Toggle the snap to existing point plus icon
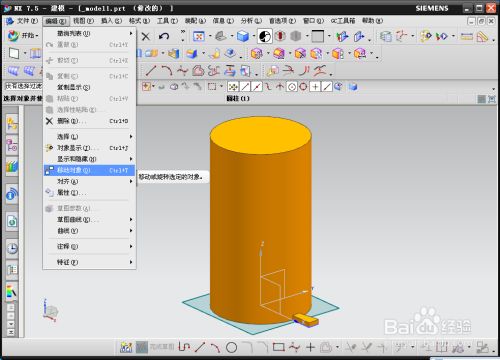This screenshot has height=360, width=500. click(315, 87)
